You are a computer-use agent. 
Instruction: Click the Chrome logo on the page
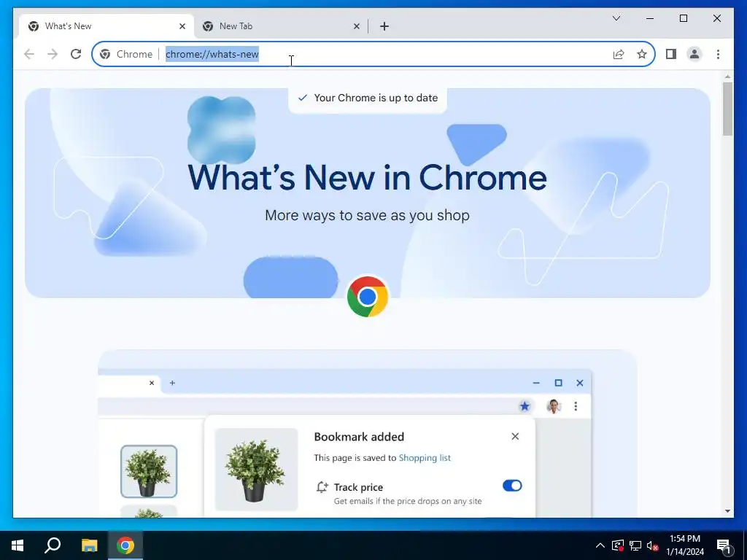click(x=368, y=297)
